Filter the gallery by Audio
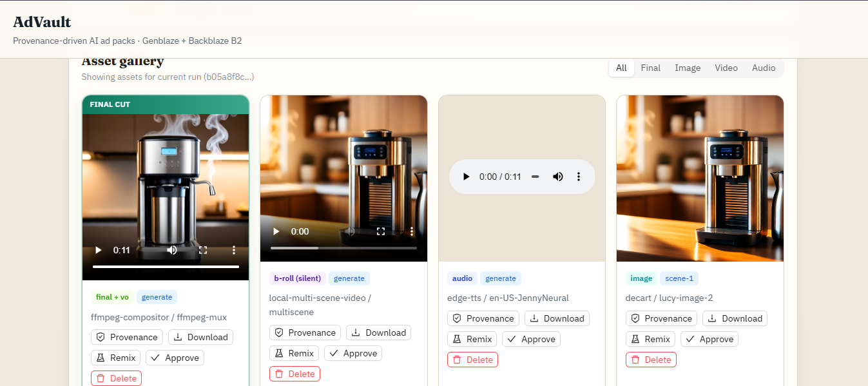Image resolution: width=868 pixels, height=386 pixels. click(764, 68)
